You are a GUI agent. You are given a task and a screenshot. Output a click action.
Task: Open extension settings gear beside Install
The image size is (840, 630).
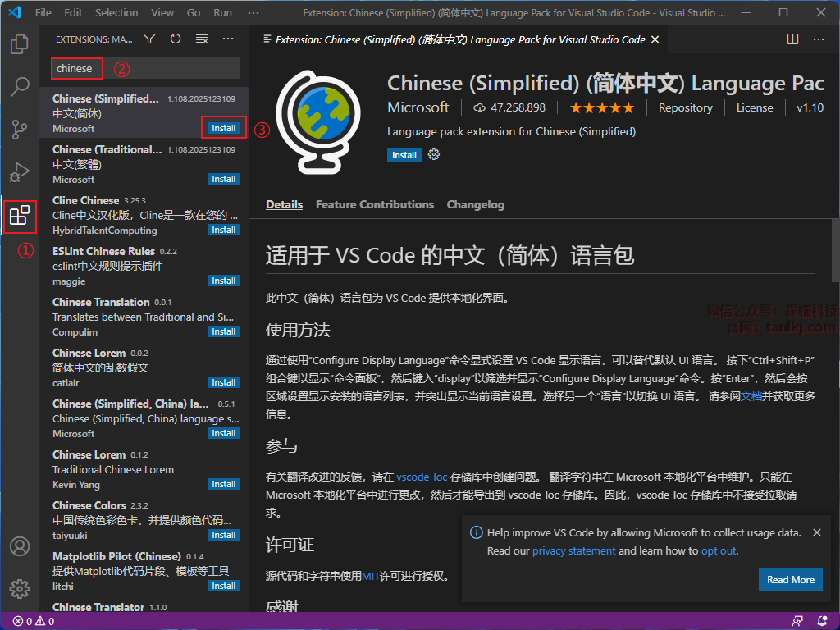(x=434, y=155)
